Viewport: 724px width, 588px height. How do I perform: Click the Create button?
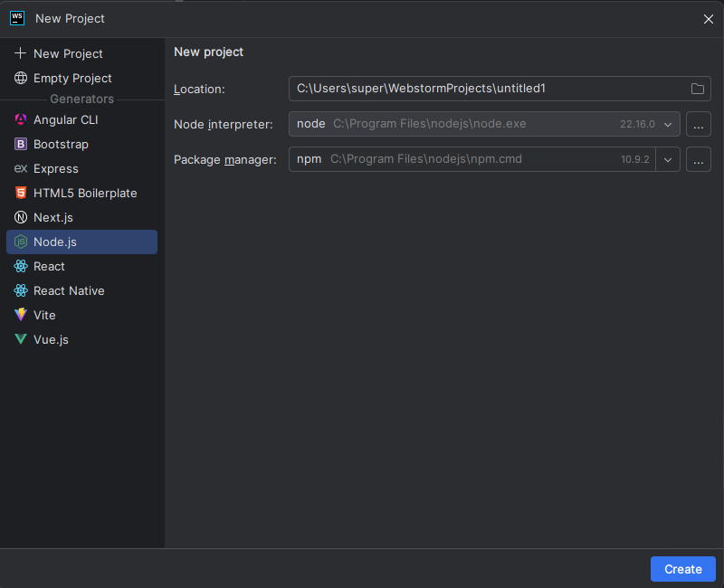[683, 569]
